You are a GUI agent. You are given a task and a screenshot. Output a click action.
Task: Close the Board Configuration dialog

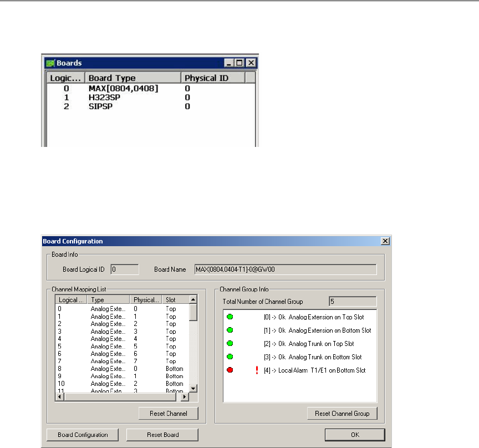point(385,241)
